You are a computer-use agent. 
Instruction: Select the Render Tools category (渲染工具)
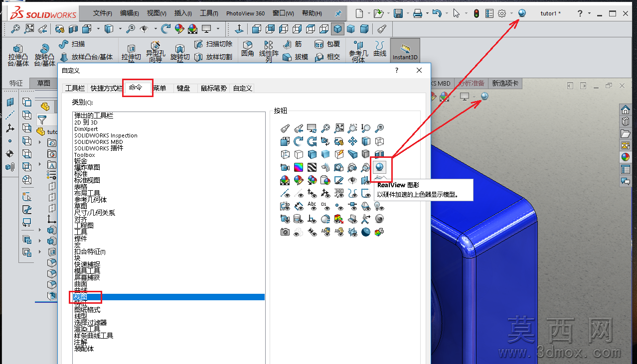87,329
